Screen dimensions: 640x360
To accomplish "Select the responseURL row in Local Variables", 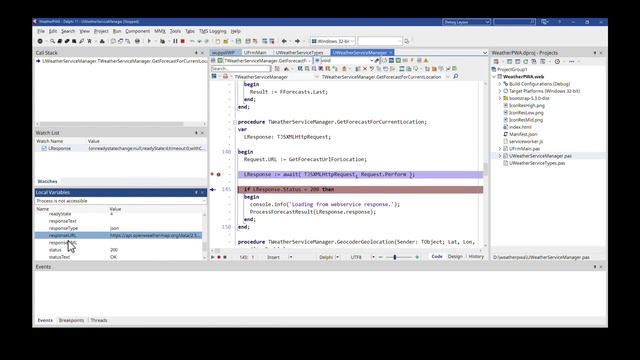I will (x=118, y=236).
